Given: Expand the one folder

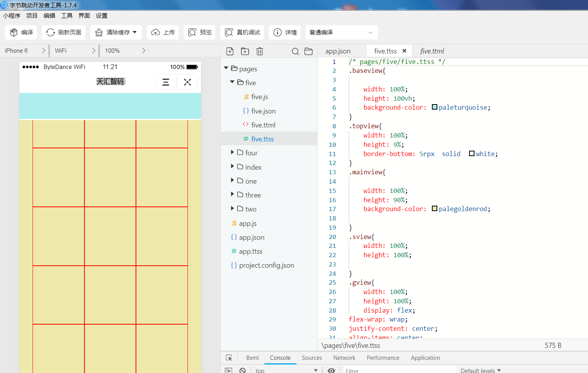Looking at the screenshot, I should pos(232,180).
